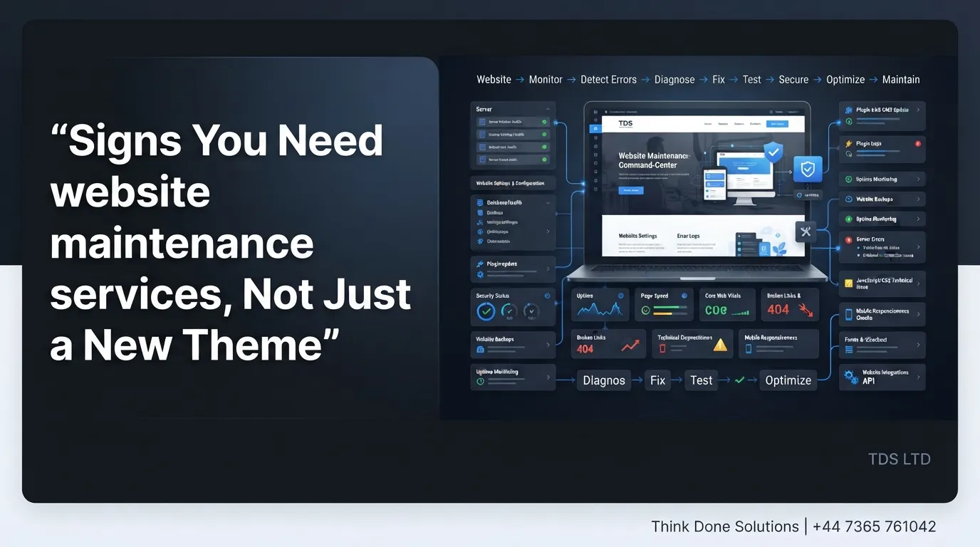This screenshot has width=980, height=547.
Task: Click the yellow Page Speed progress bar
Action: (x=662, y=313)
